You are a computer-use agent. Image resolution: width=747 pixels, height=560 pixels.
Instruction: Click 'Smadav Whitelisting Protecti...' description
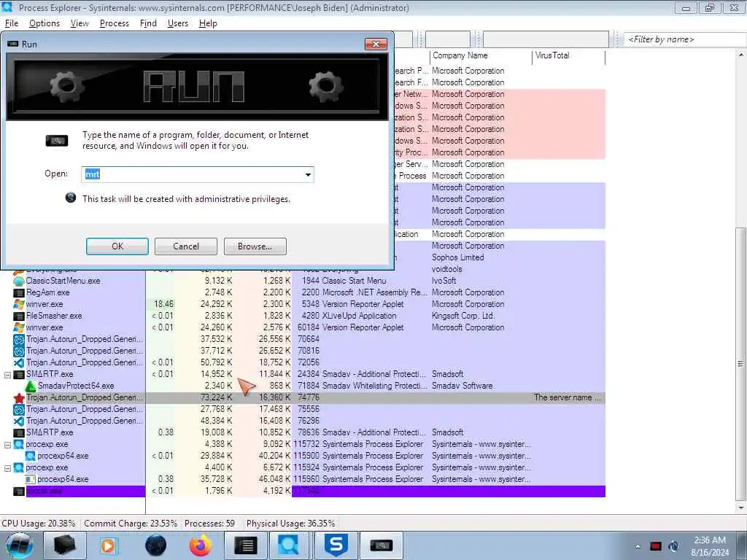[374, 386]
